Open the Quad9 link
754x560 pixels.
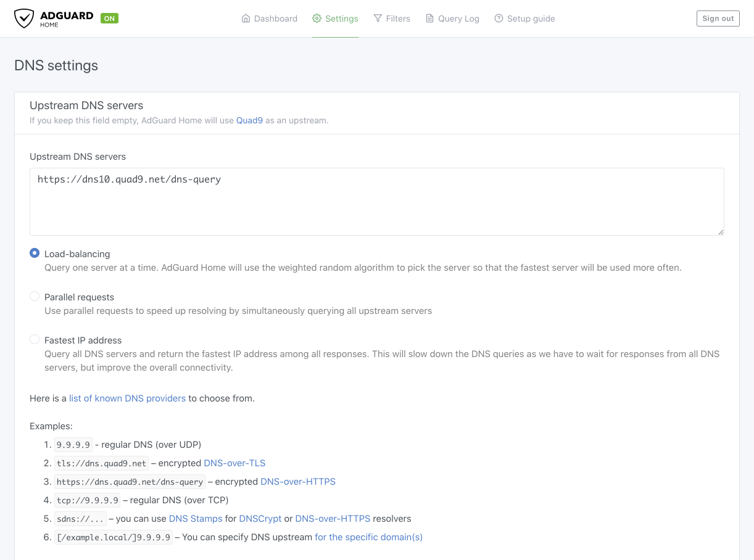[x=249, y=120]
